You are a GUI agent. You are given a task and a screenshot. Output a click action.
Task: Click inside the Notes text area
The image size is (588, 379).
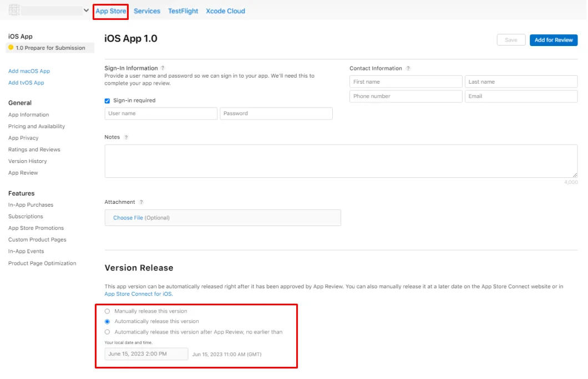[341, 161]
